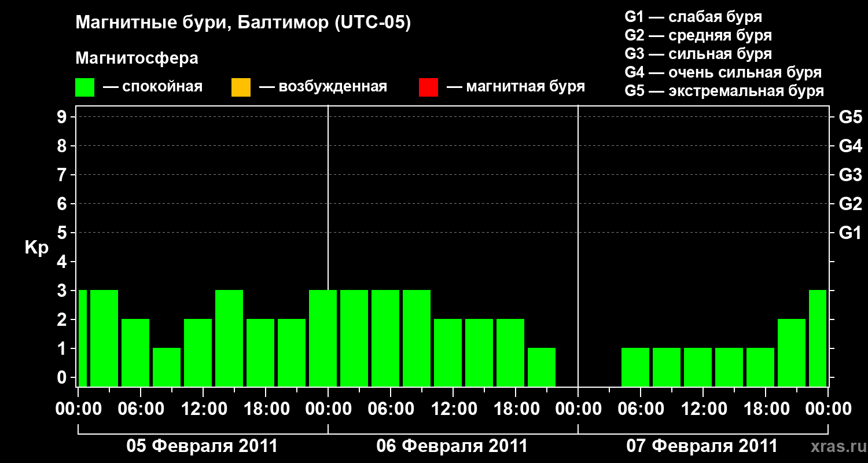Click the Kp 1 bar at 03:00–06:00 on 07 Февраля

(x=635, y=367)
